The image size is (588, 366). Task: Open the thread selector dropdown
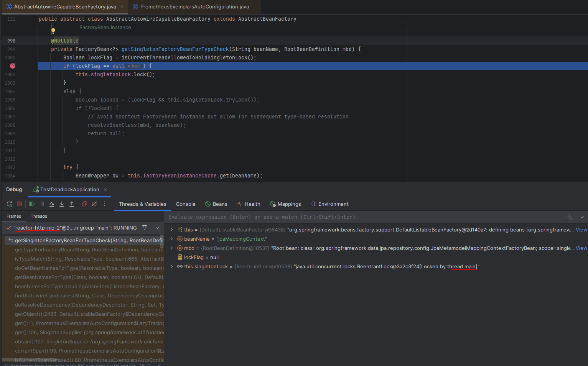click(157, 228)
